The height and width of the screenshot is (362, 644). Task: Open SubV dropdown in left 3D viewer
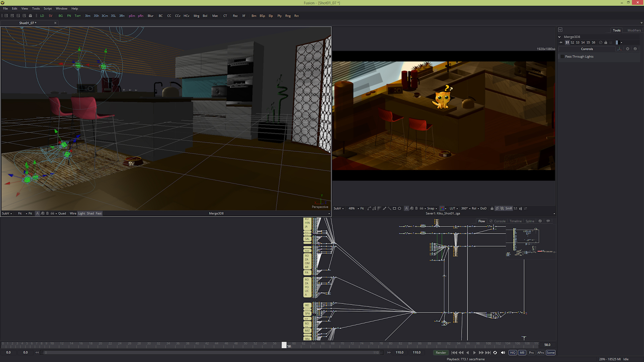(x=7, y=214)
